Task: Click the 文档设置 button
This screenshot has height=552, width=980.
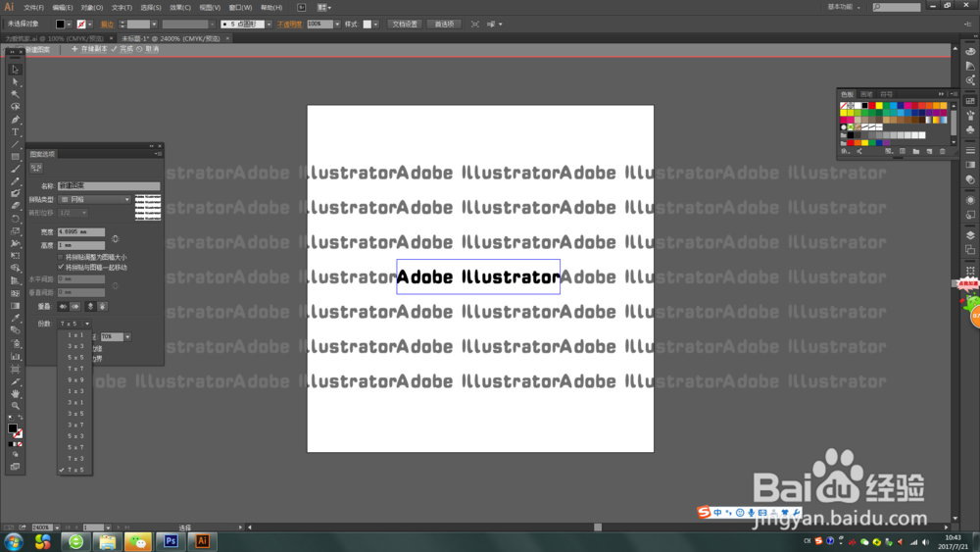Action: pos(405,25)
